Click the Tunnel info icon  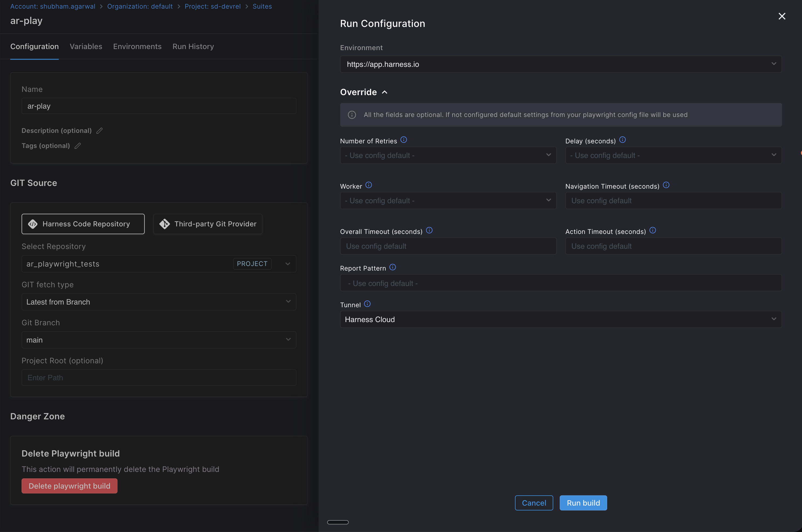(x=367, y=304)
